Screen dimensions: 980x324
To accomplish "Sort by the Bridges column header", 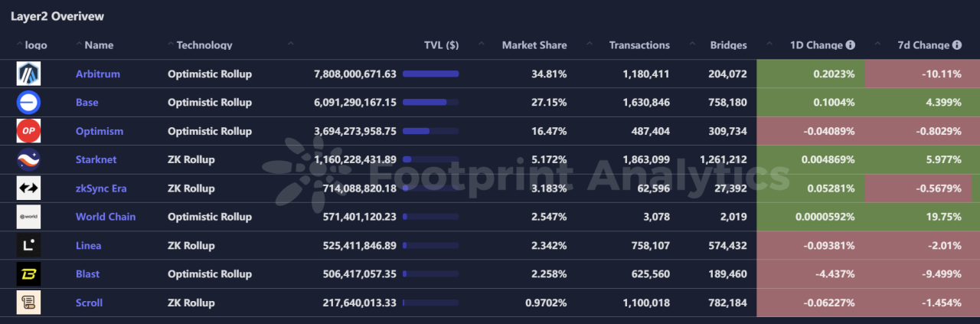I will 728,45.
